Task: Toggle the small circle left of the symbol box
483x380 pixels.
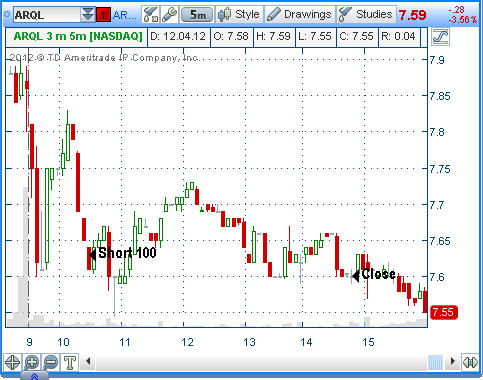Action: pos(7,14)
